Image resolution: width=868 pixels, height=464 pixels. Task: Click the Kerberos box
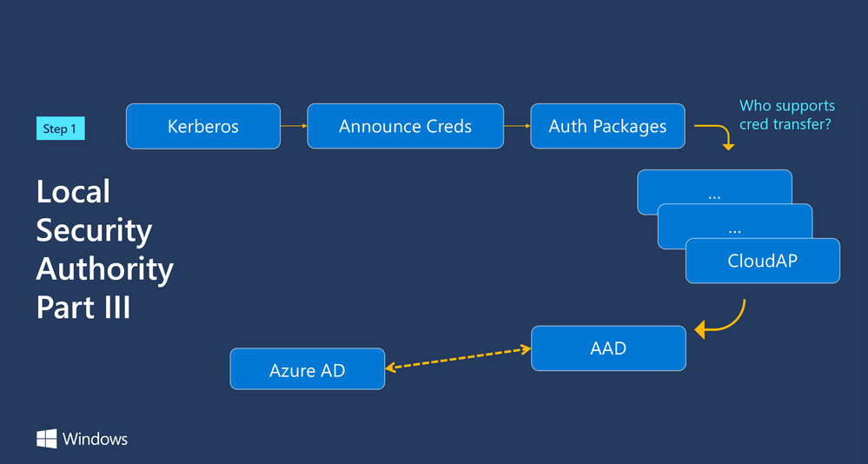(x=203, y=126)
